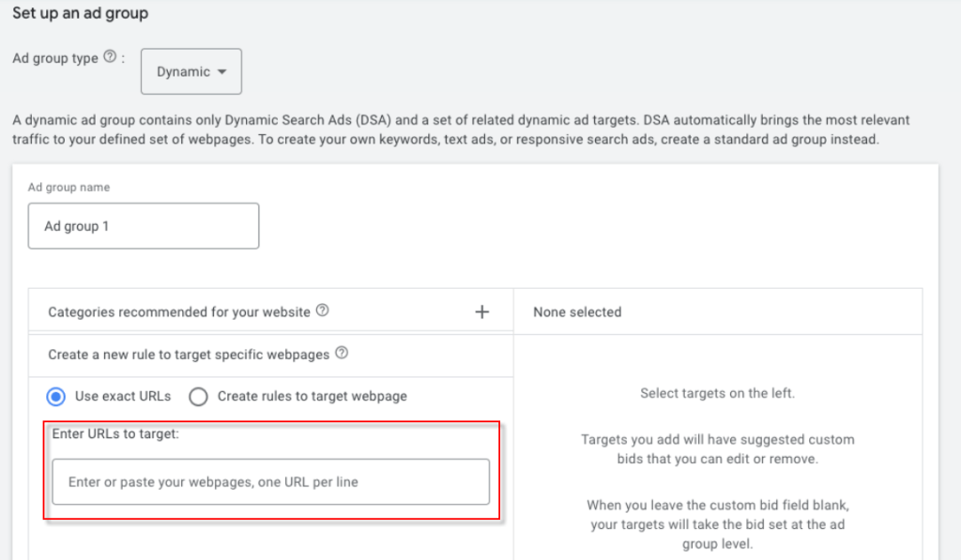
Task: Open the Dynamic ad group type dropdown
Action: click(191, 72)
